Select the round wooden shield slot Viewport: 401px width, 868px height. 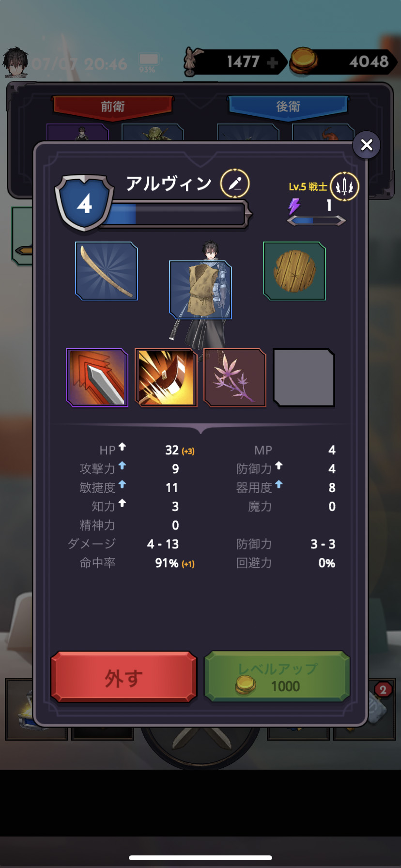[x=294, y=271]
